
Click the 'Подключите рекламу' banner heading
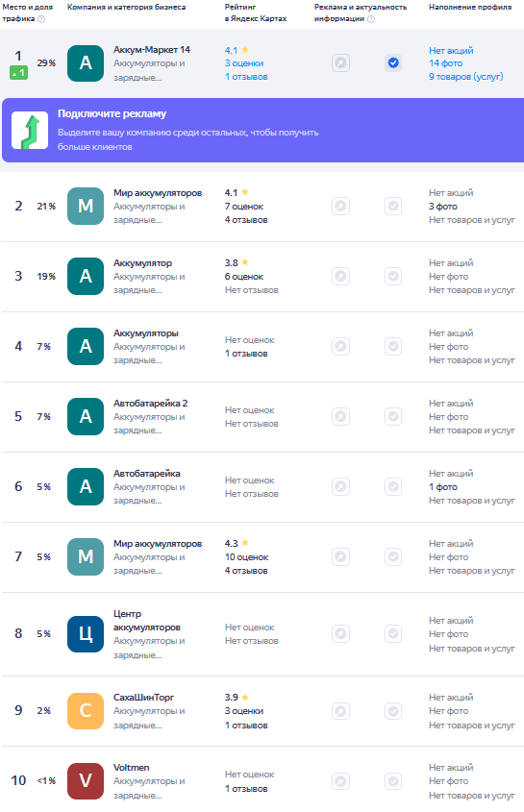click(112, 114)
